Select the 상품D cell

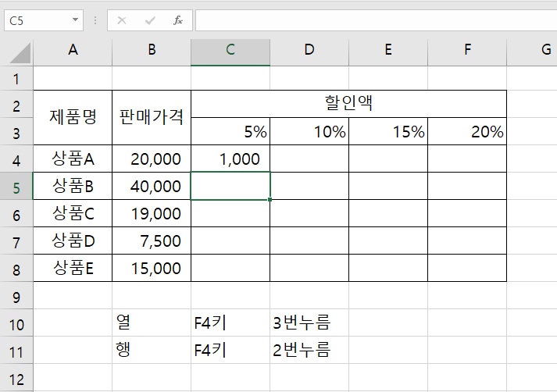[x=73, y=241]
